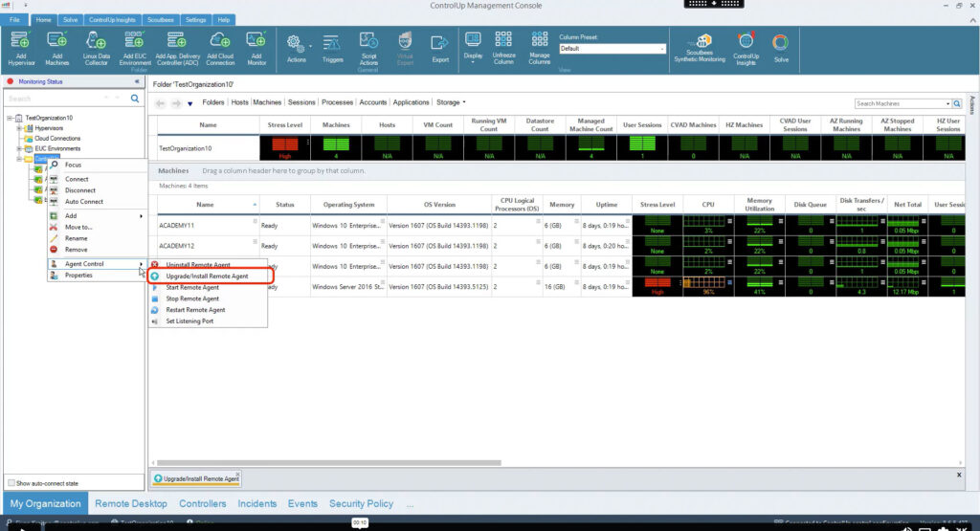Enable the Show auto-connect state checkbox
The height and width of the screenshot is (531, 980).
(11, 483)
